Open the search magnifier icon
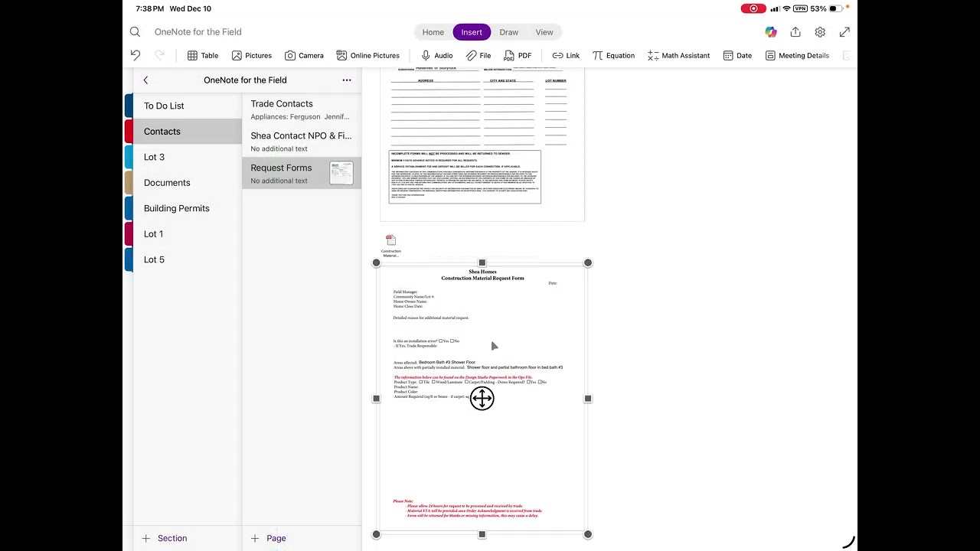The width and height of the screenshot is (980, 551). (x=135, y=32)
